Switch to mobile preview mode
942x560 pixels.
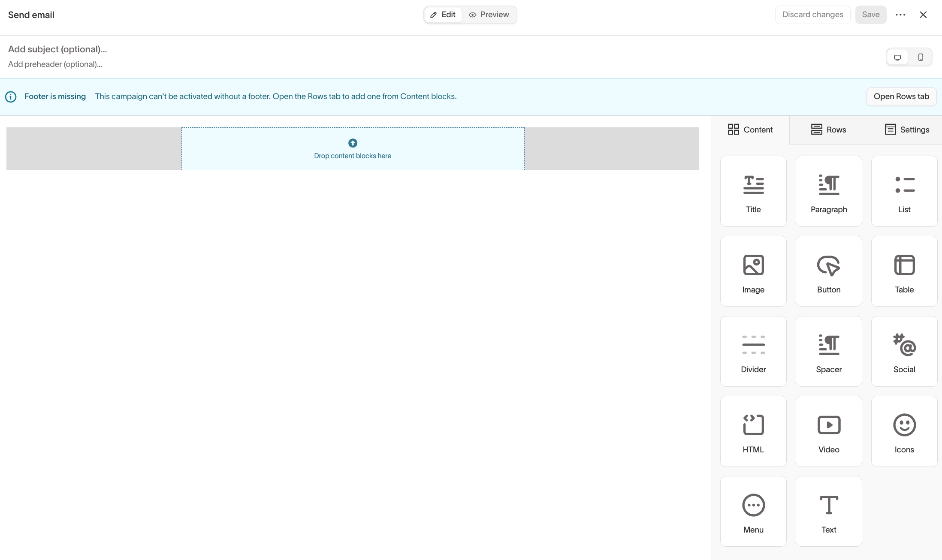click(921, 57)
